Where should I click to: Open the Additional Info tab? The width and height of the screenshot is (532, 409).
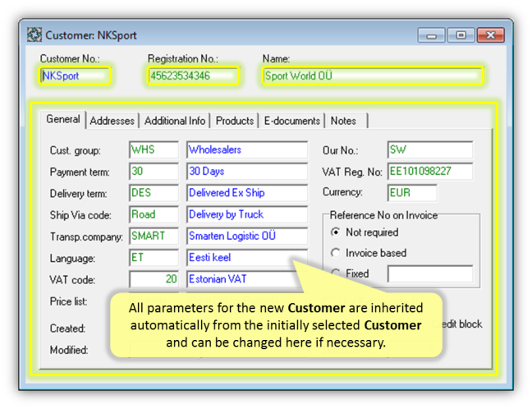pos(175,121)
